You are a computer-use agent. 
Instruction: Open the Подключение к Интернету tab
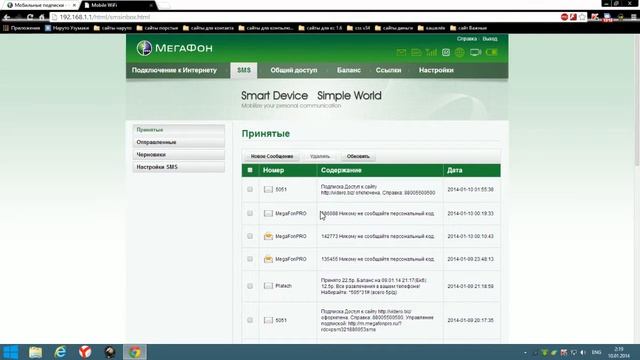point(174,70)
